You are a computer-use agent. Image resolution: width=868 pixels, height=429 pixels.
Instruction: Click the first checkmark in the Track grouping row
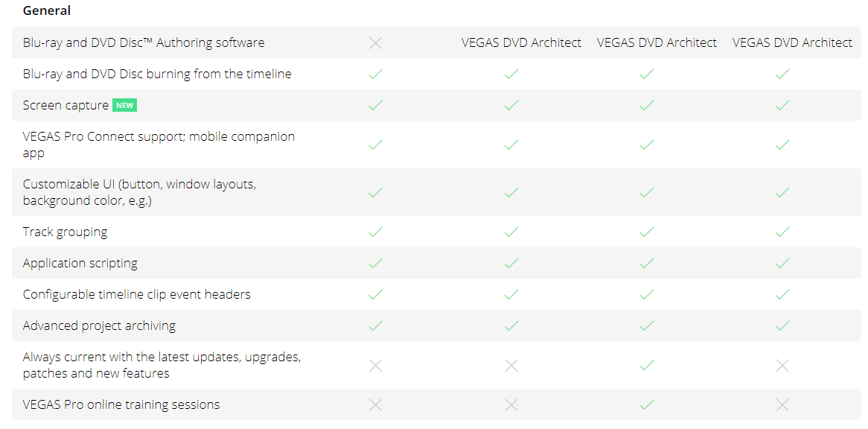[376, 232]
